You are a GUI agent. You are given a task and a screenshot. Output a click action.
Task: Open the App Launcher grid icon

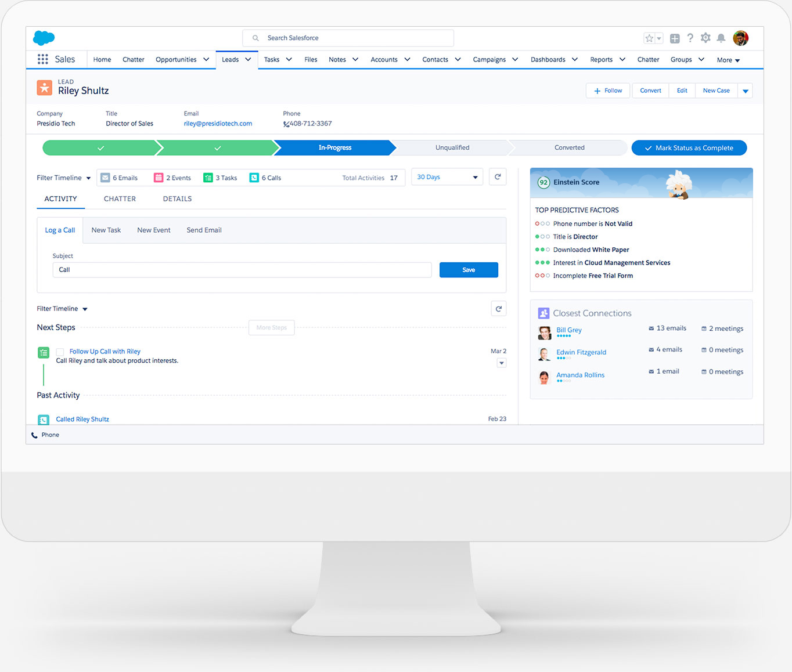point(43,59)
